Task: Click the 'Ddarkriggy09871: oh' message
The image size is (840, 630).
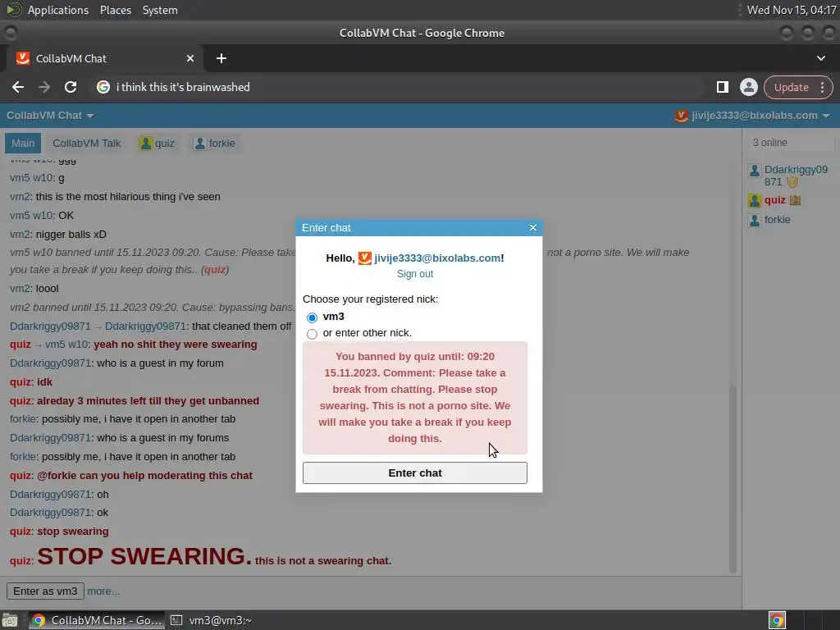Action: pos(59,495)
